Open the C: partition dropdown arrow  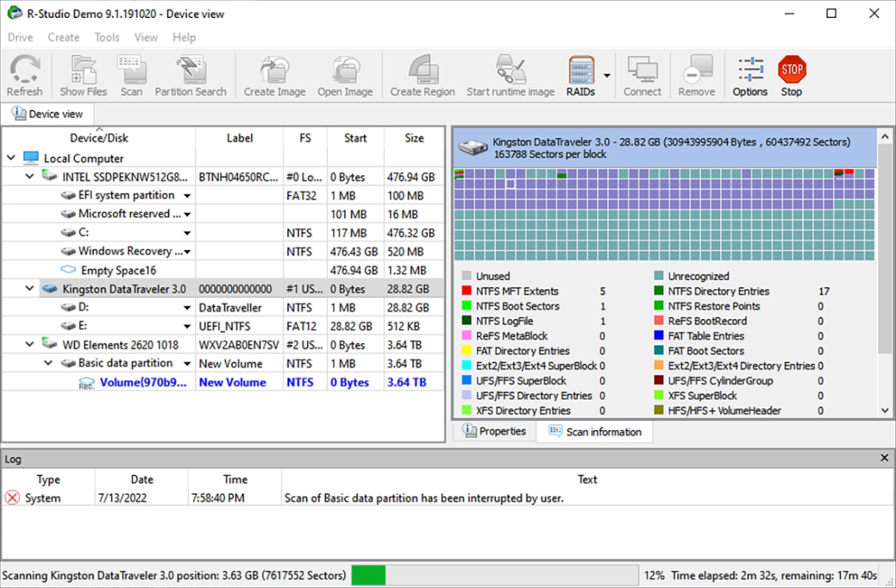tap(187, 233)
